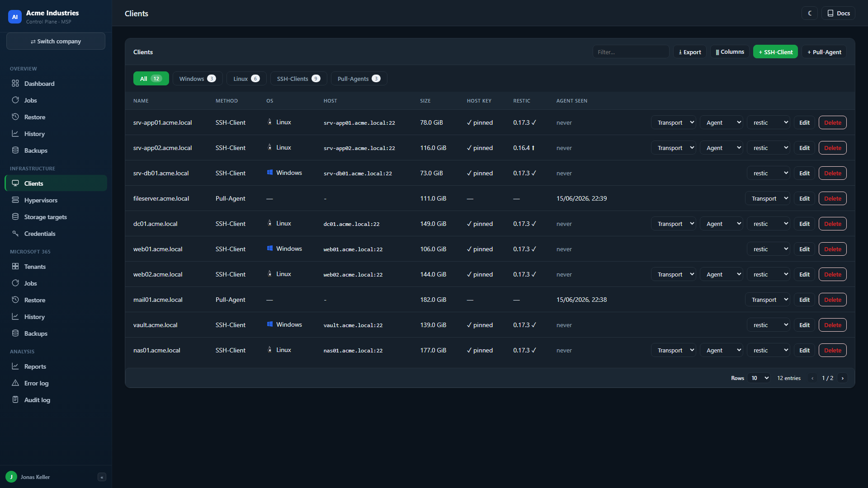Expand restic dropdown for vault.acme.local
Screen dimensions: 868x488
[768, 325]
